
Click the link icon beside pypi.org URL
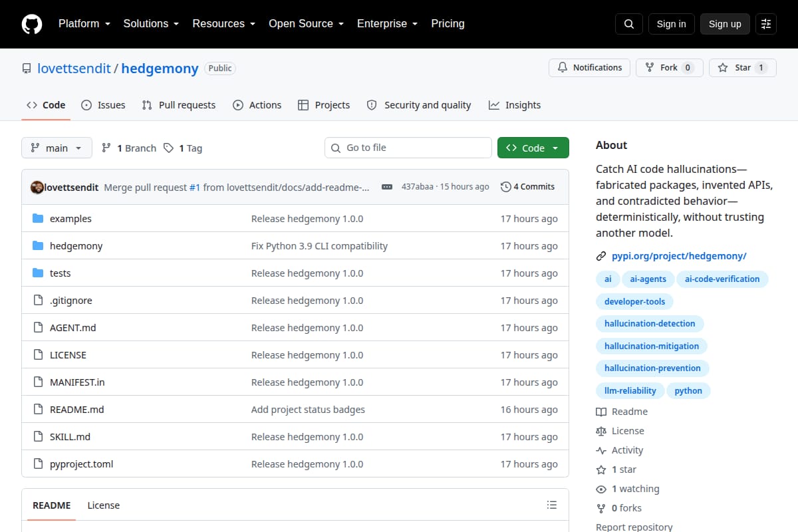point(601,256)
